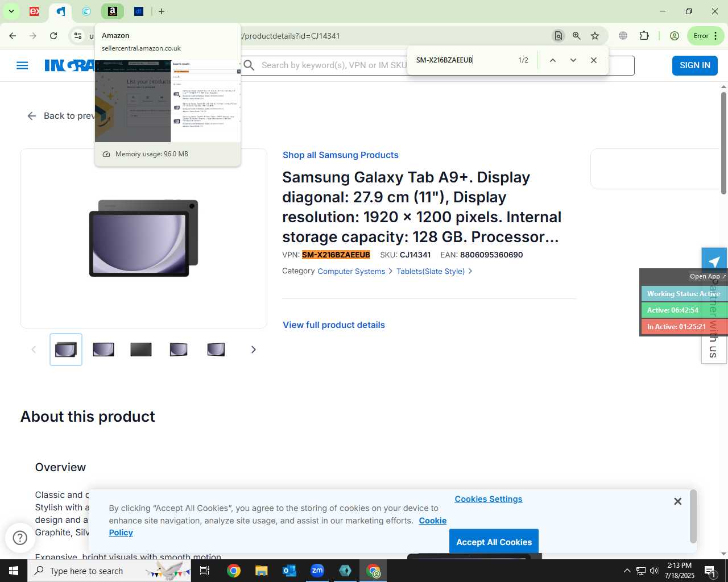Show next thumbnails with right chevron

tap(254, 350)
